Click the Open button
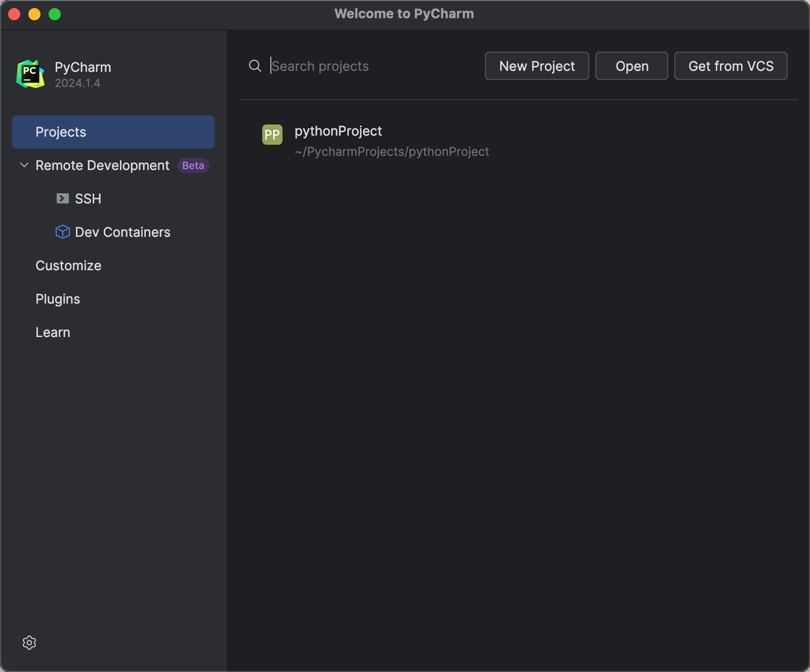This screenshot has height=672, width=810. 631,66
